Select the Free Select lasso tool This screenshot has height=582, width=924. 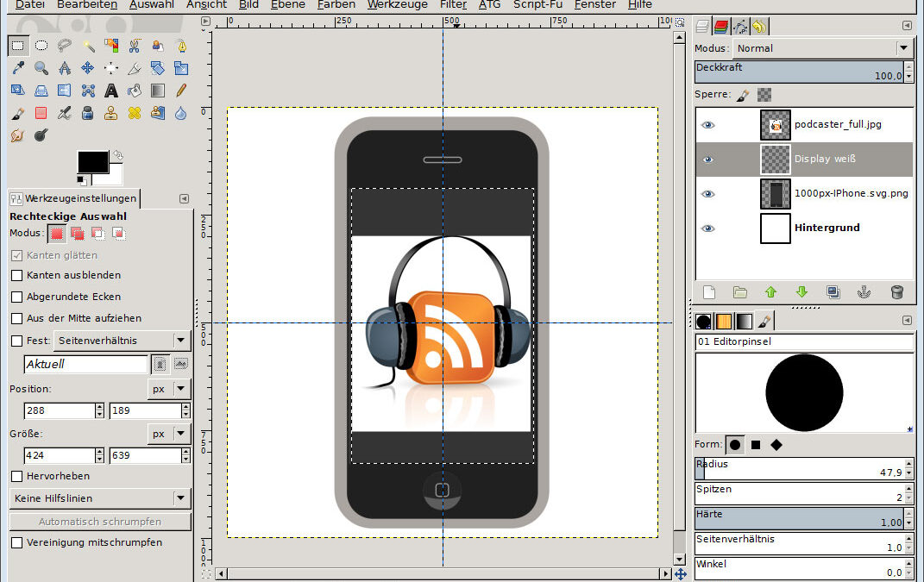[x=65, y=46]
